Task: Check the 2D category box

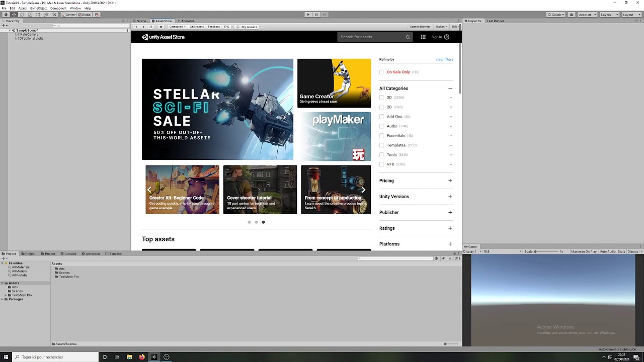Action: coord(382,107)
